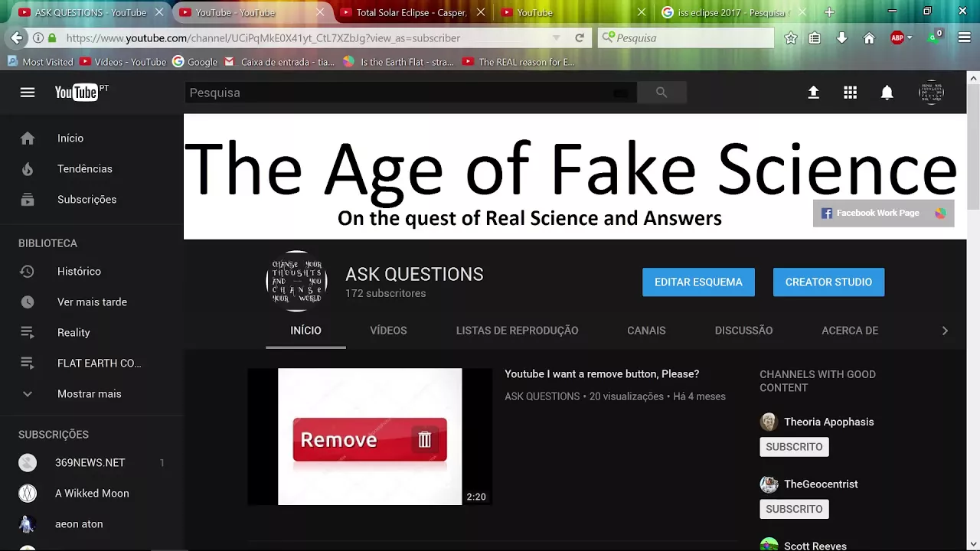Open TheGeocentrist channel
The width and height of the screenshot is (980, 551).
coord(821,484)
